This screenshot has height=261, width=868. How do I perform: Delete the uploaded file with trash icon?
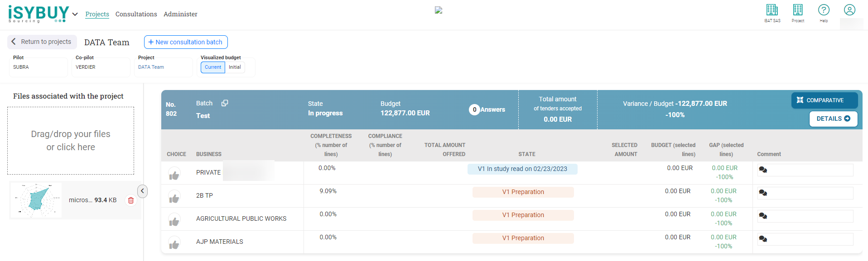click(131, 200)
